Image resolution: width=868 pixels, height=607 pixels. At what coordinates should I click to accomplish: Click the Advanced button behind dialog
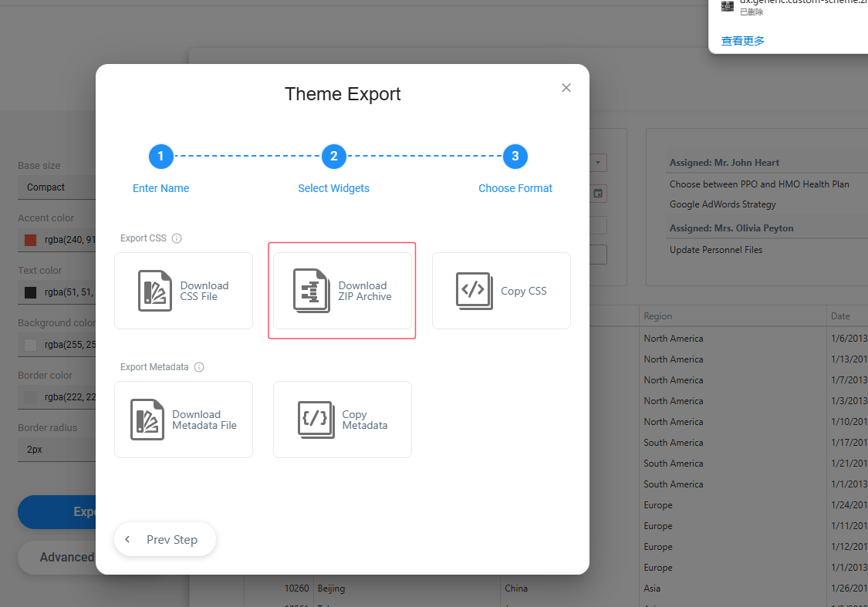pos(56,558)
